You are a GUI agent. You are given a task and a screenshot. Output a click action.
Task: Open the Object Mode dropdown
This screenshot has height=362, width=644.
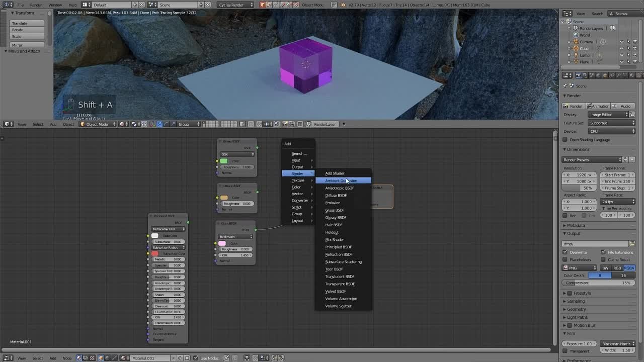pyautogui.click(x=98, y=124)
